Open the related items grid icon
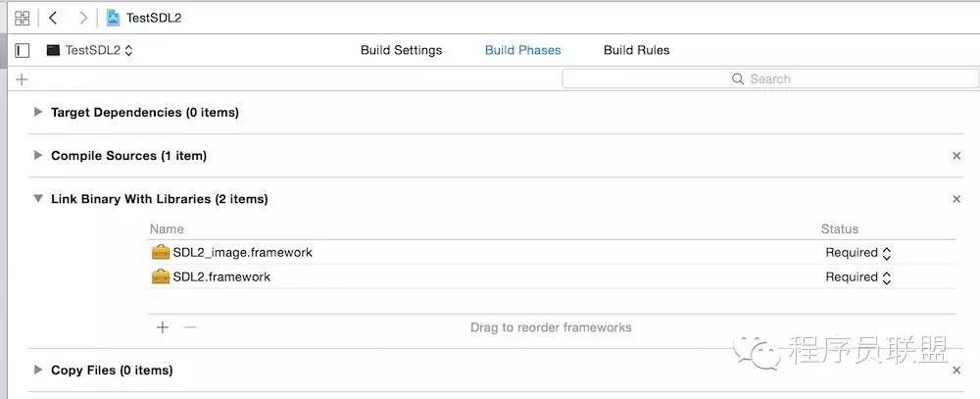The image size is (980, 399). 23,18
